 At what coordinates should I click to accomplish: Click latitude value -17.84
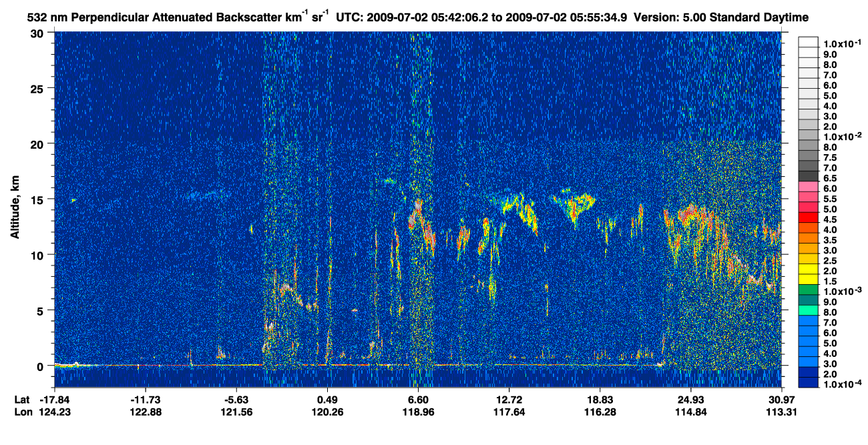[x=55, y=399]
